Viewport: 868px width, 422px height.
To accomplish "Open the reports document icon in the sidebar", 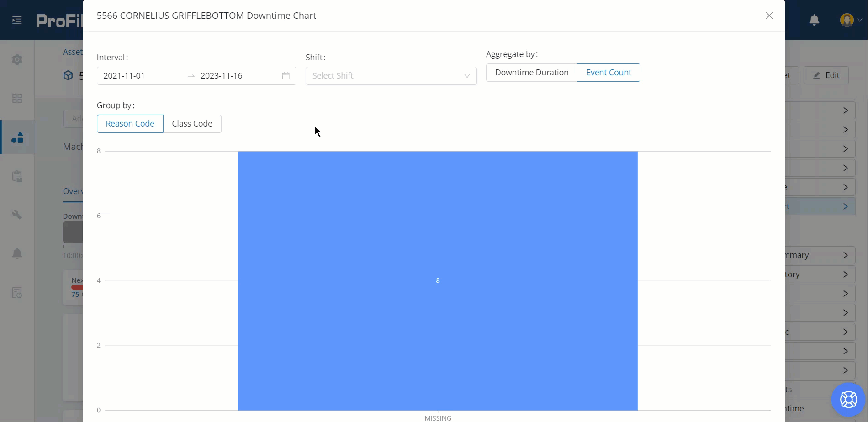I will click(x=17, y=292).
